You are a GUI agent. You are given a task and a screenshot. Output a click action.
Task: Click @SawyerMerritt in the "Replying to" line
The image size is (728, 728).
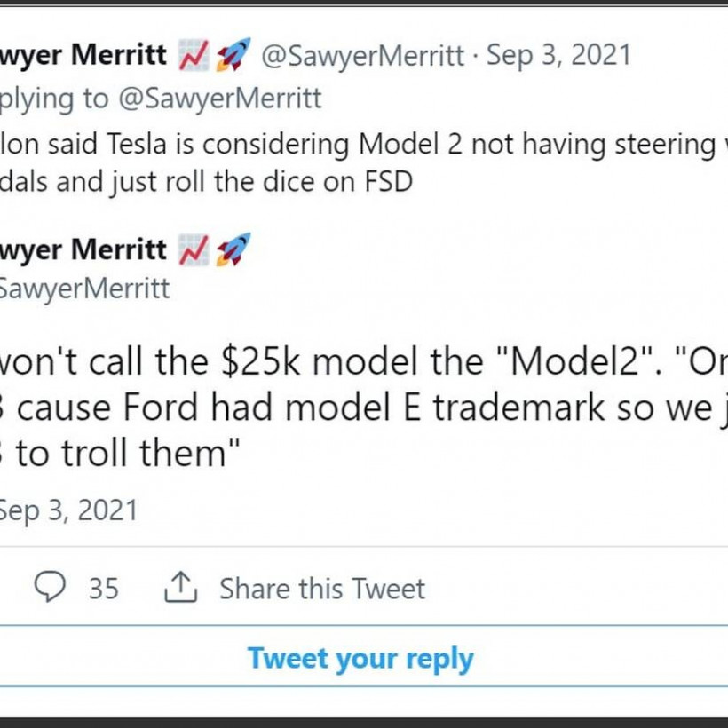[x=218, y=98]
